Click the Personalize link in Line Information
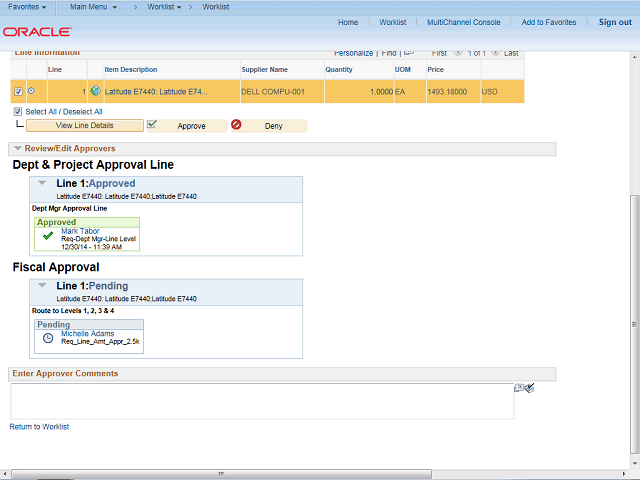640x480 pixels. pos(353,53)
